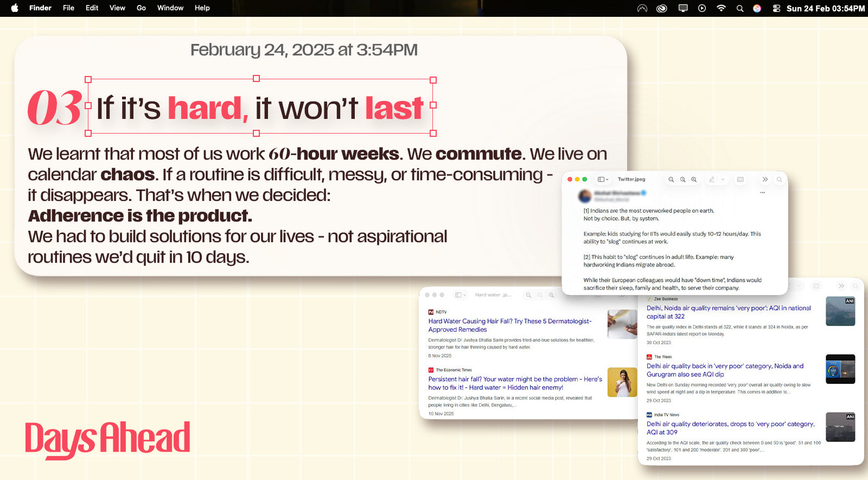Open the NDTV hard water hair fall headline
The width and height of the screenshot is (868, 480).
(509, 325)
